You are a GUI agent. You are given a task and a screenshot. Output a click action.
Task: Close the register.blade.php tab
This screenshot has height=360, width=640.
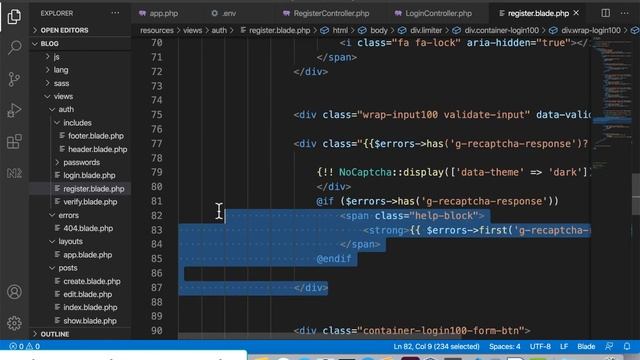coord(576,13)
